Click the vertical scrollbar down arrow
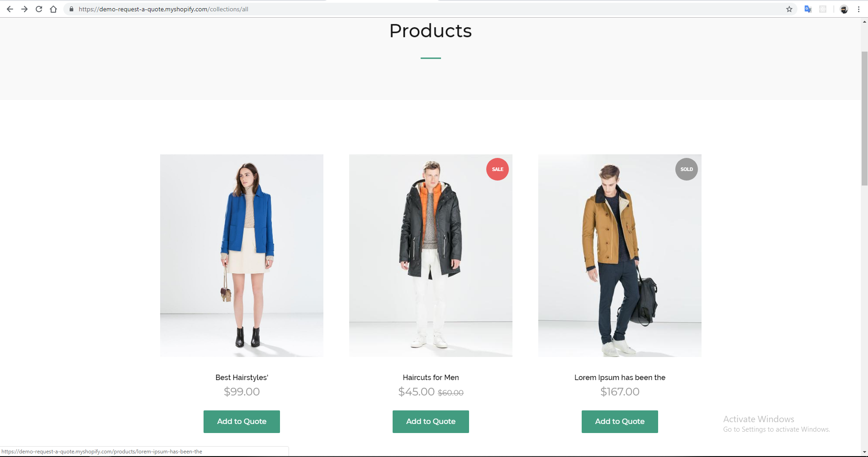868x457 pixels. point(864,452)
